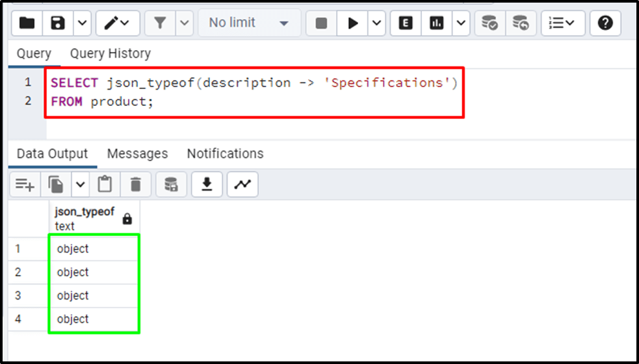
Task: Run Explain Analyze chart icon
Action: coord(436,23)
